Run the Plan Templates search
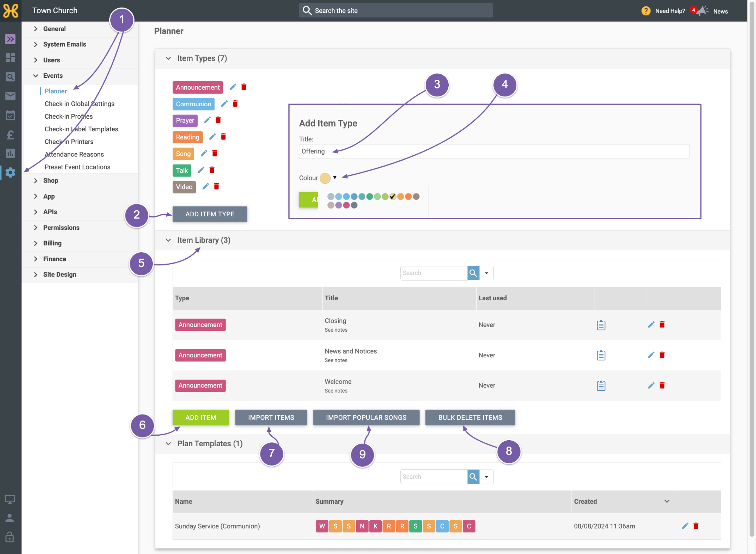The image size is (756, 554). click(473, 477)
